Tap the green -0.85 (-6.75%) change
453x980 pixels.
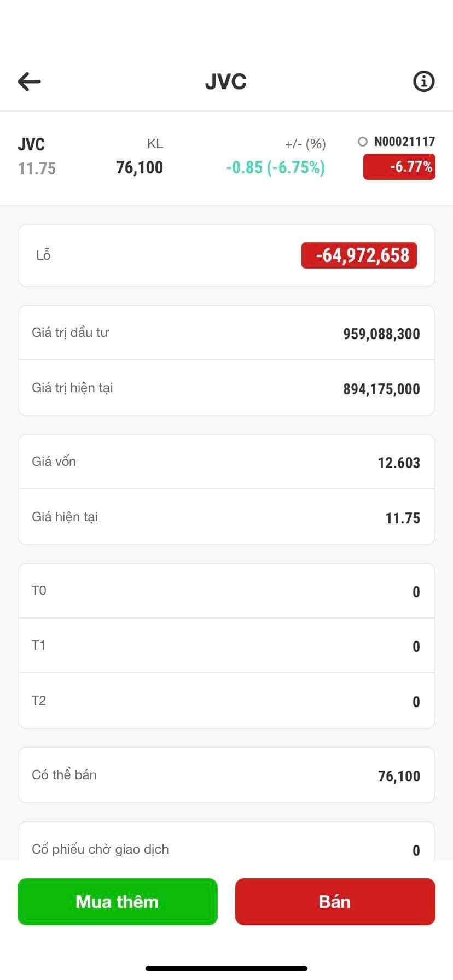pyautogui.click(x=276, y=167)
